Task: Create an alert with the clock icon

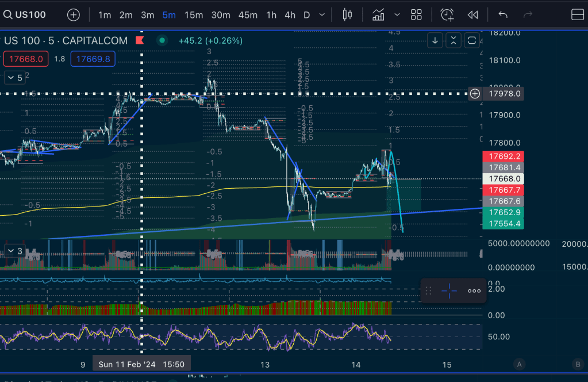Action: pos(447,15)
